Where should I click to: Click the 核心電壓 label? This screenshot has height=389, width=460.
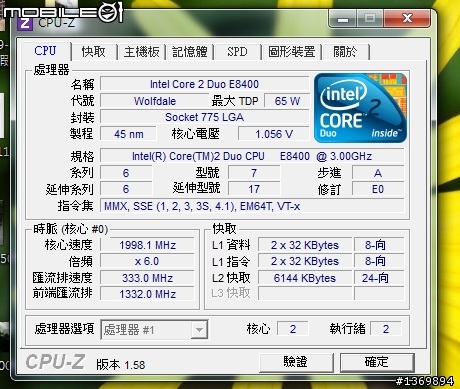(196, 134)
